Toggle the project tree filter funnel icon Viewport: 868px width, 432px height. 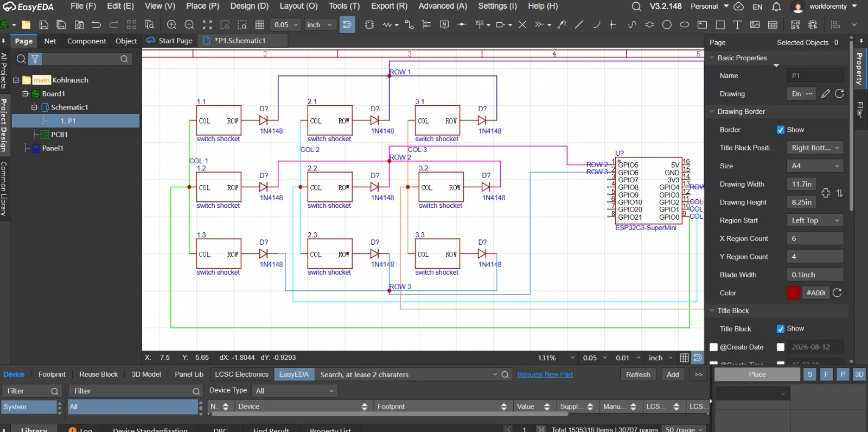tap(35, 59)
